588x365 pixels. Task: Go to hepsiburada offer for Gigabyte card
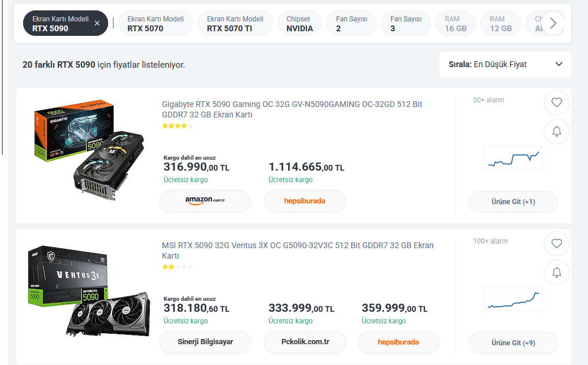[305, 201]
